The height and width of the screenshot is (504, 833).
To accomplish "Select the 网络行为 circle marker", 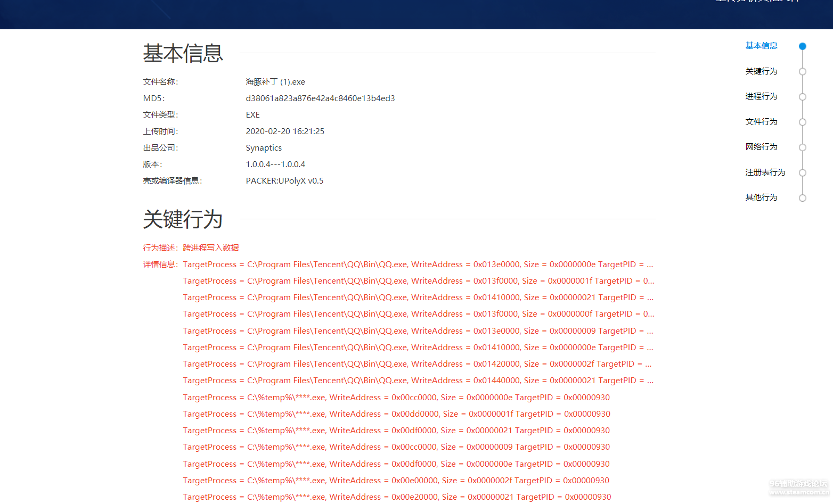I will click(x=802, y=147).
